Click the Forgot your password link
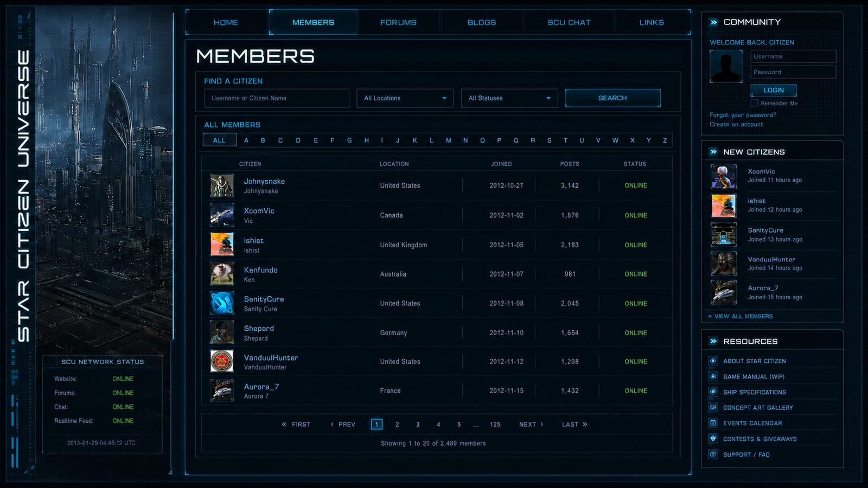This screenshot has height=488, width=868. pyautogui.click(x=743, y=115)
